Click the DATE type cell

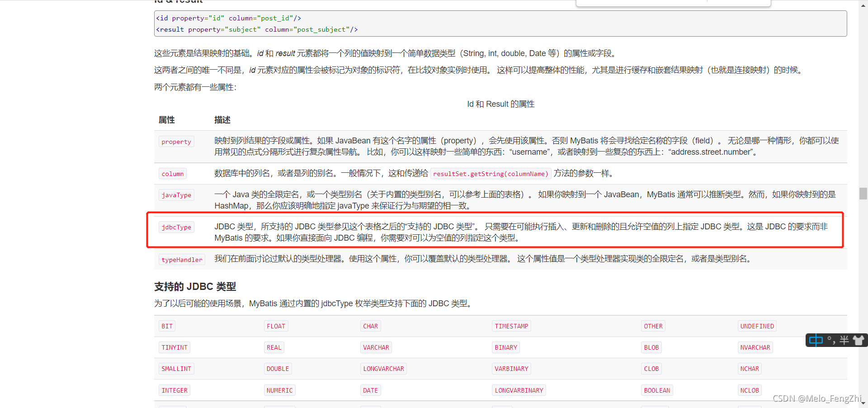tap(370, 390)
